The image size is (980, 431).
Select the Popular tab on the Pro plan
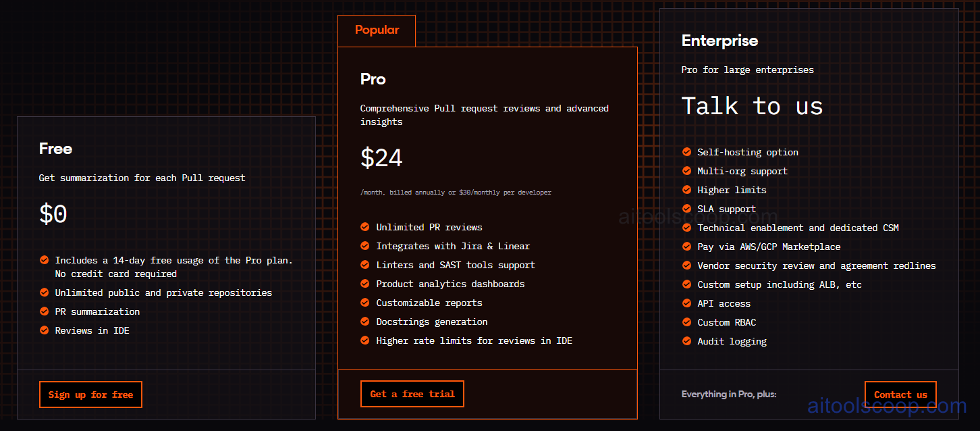tap(377, 30)
